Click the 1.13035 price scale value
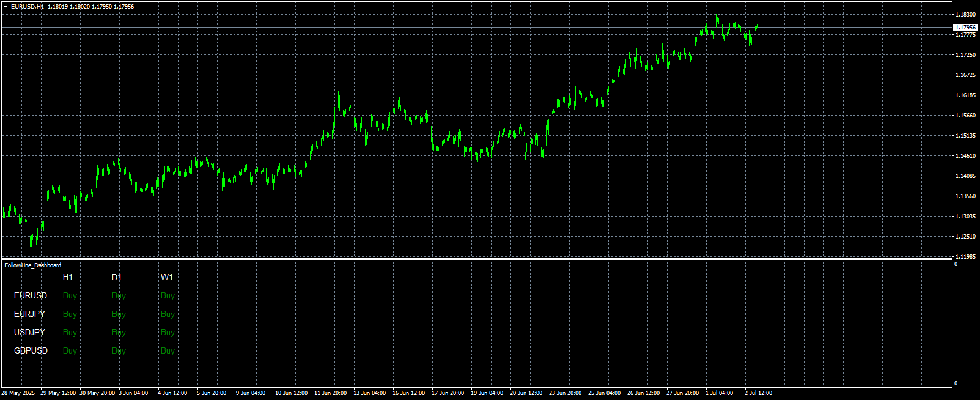980x400 pixels. [965, 217]
